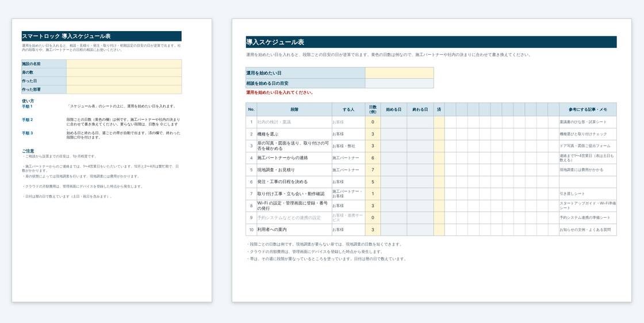Viewport: 644px width, 323px height.
Task: Click the yellow 施設の名前 input cell
Action: 124,64
